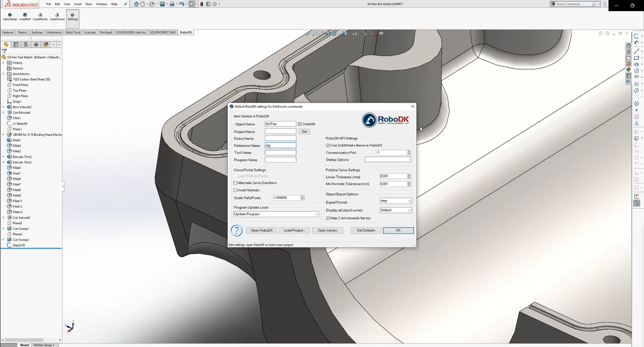This screenshot has height=347, width=644.
Task: Click the Zoom to Fit icon above the viewport
Action: pyautogui.click(x=315, y=33)
